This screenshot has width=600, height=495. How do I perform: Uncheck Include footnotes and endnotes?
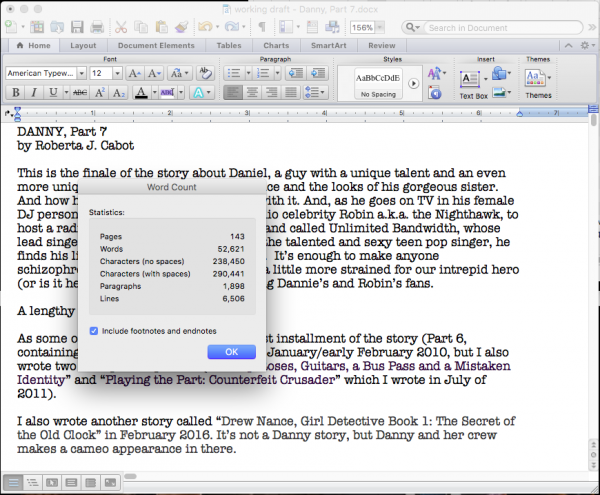coord(94,331)
